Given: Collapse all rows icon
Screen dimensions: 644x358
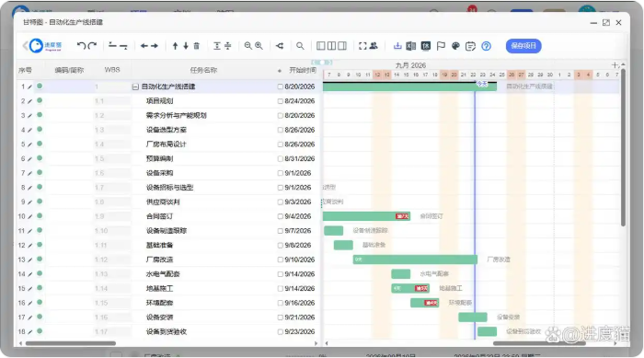Looking at the screenshot, I should (228, 46).
